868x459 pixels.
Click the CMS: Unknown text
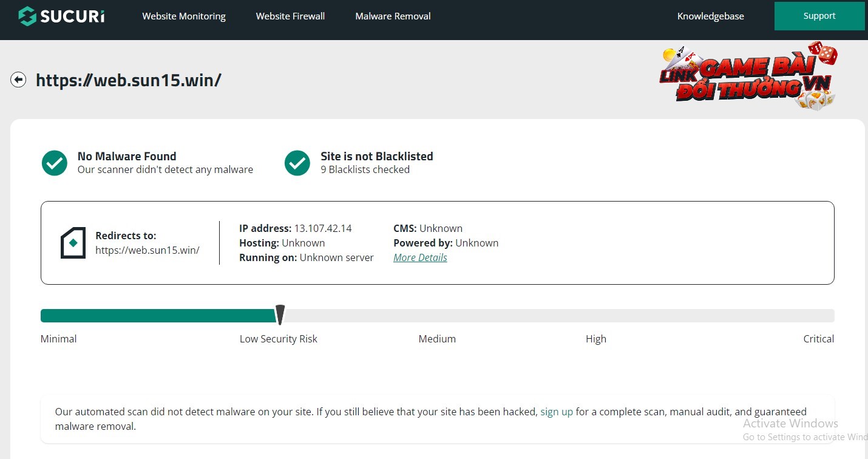coord(428,228)
